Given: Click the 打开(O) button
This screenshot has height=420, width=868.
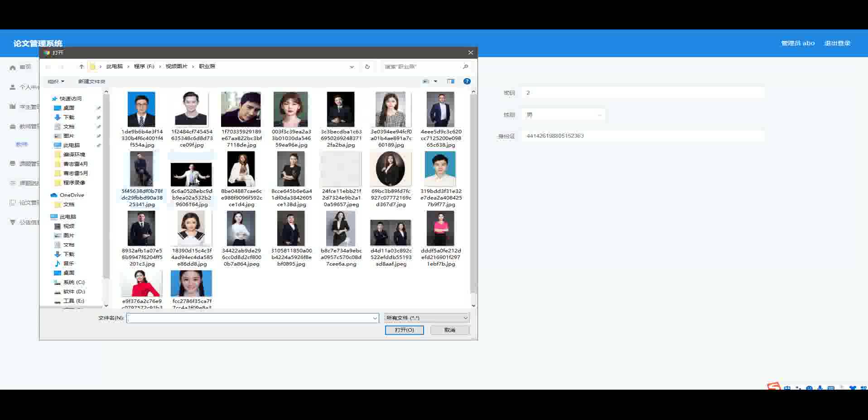Looking at the screenshot, I should [404, 330].
